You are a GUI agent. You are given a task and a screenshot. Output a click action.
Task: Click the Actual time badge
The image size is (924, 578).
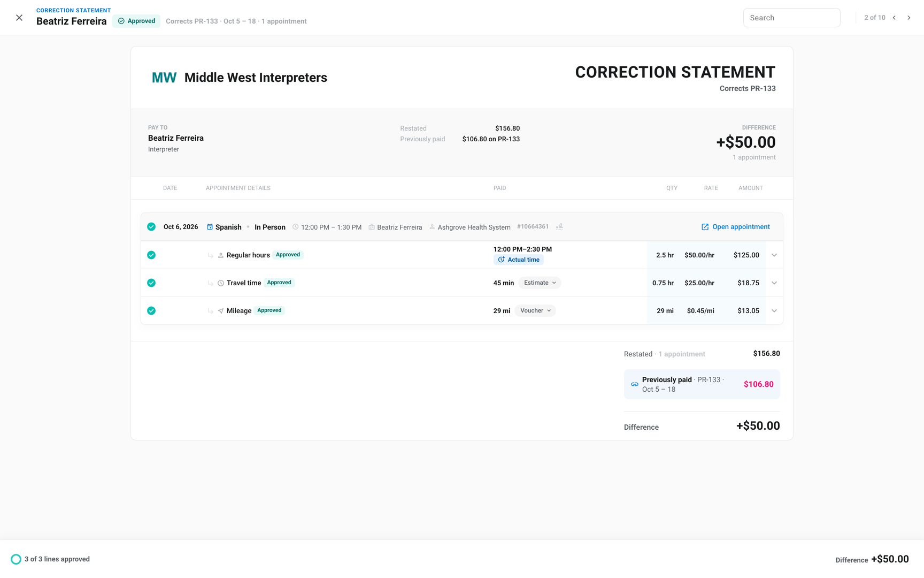(519, 260)
